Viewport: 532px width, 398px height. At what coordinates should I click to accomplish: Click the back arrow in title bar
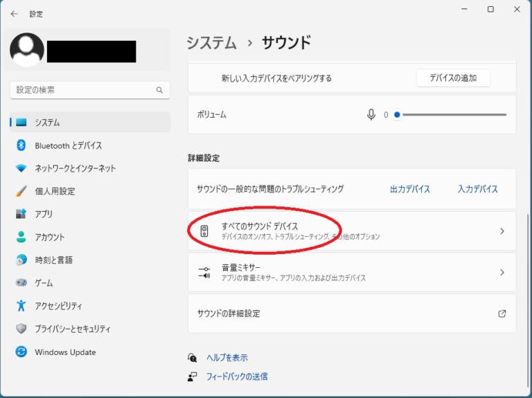(x=15, y=14)
